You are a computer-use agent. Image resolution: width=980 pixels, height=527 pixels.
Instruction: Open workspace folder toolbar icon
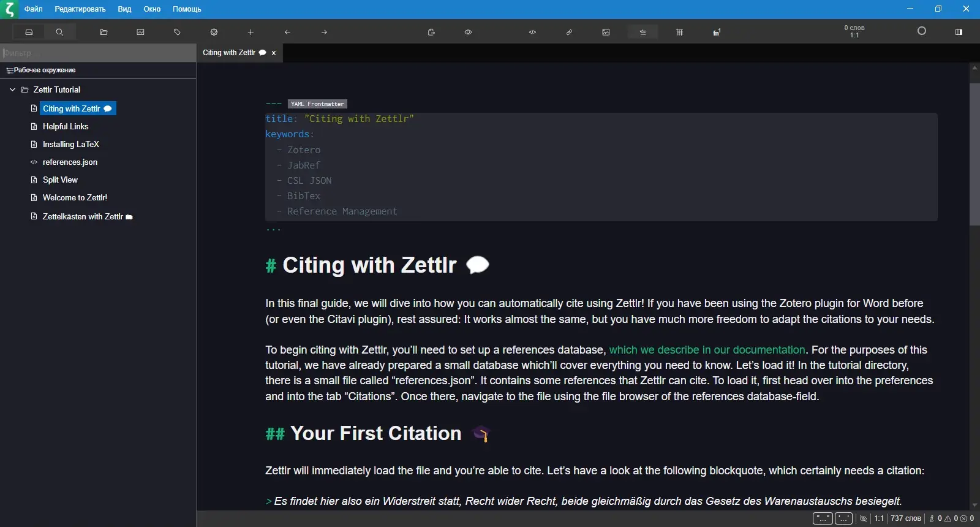[104, 32]
